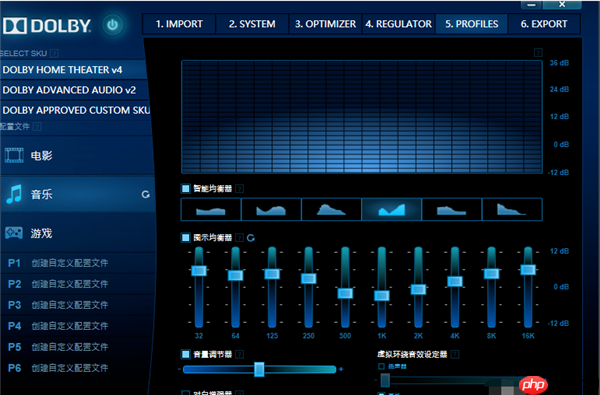Click the 16K equalizer slider handle

click(528, 270)
